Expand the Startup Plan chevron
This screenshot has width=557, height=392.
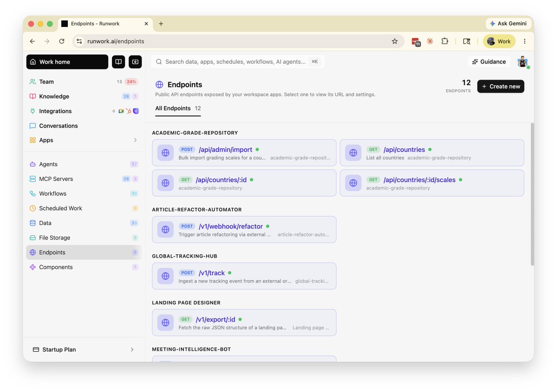coord(132,350)
